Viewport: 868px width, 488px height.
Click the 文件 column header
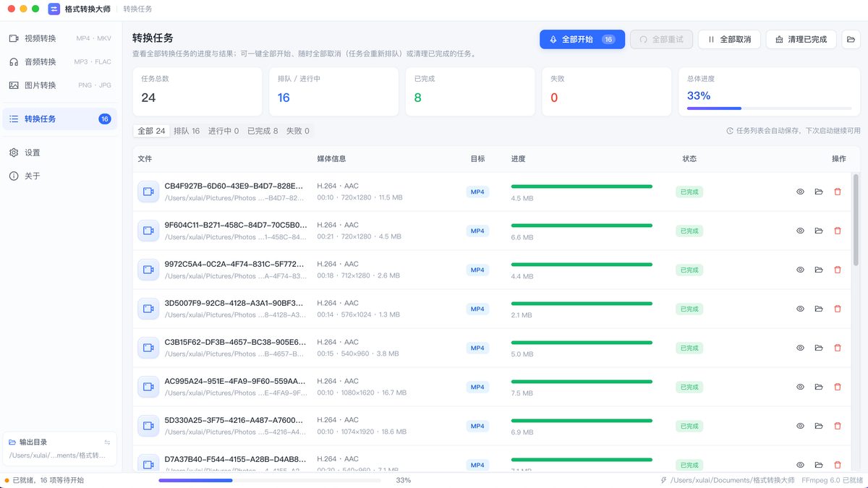tap(145, 158)
